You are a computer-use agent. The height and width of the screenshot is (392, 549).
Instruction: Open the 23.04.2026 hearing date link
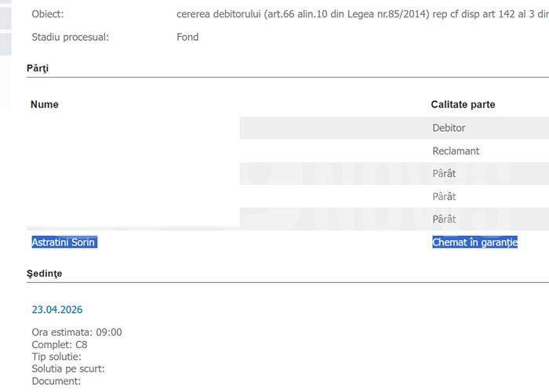pyautogui.click(x=56, y=309)
